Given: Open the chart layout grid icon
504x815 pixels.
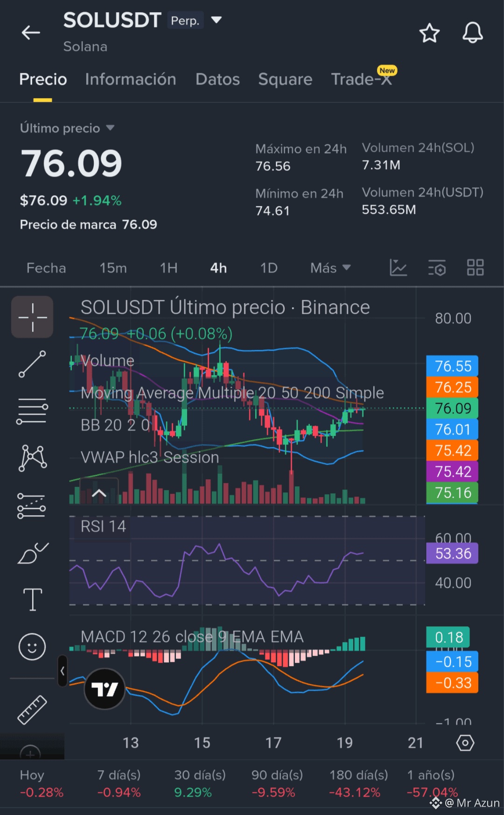Looking at the screenshot, I should coord(475,268).
